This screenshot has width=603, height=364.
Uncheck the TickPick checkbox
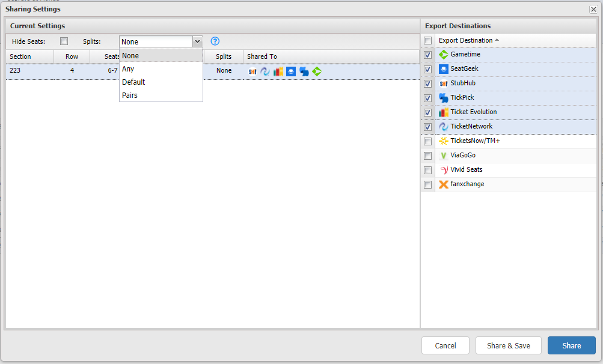tap(427, 98)
